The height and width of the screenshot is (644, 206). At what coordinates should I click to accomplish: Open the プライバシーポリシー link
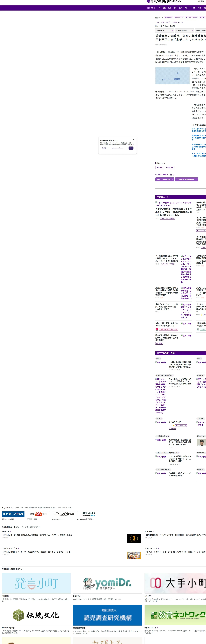(x=117, y=148)
